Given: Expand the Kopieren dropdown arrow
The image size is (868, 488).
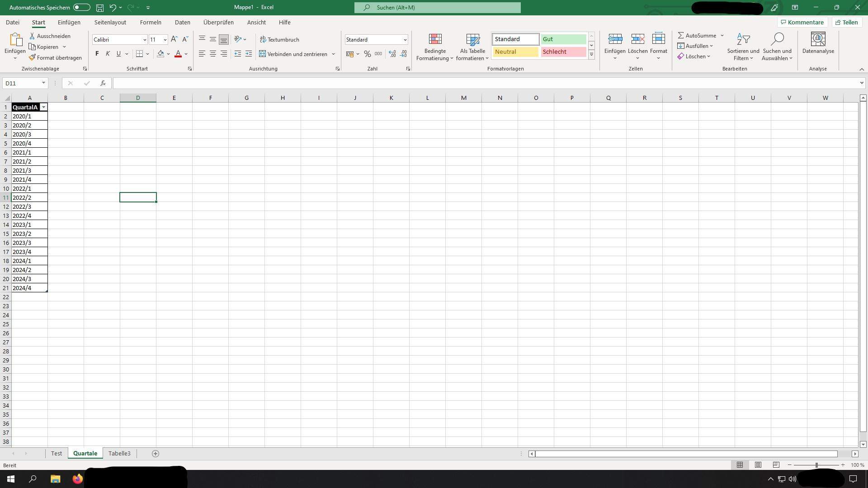Looking at the screenshot, I should 64,47.
